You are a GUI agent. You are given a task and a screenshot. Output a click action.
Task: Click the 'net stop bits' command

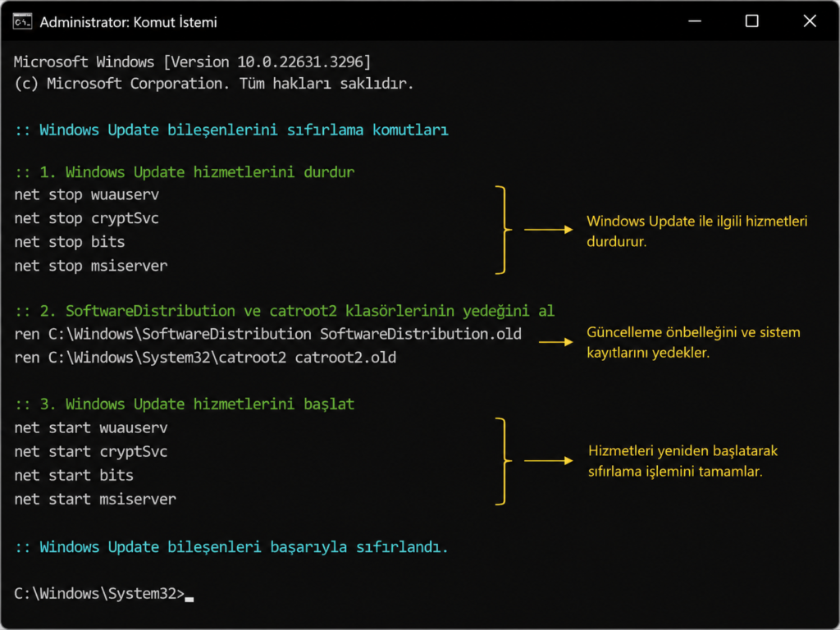(x=70, y=242)
